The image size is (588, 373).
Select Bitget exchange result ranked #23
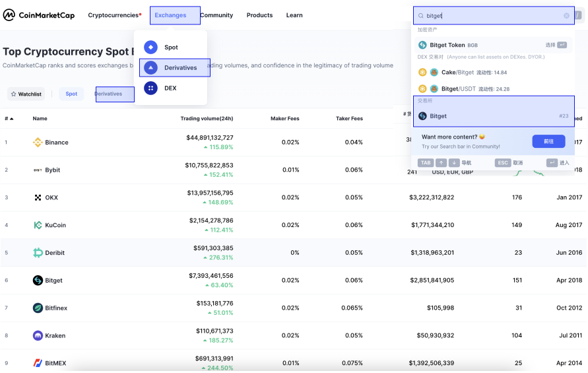[494, 116]
